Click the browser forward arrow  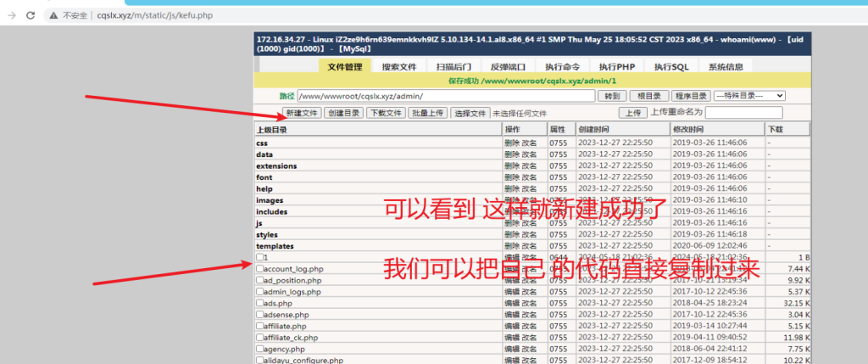click(x=12, y=15)
